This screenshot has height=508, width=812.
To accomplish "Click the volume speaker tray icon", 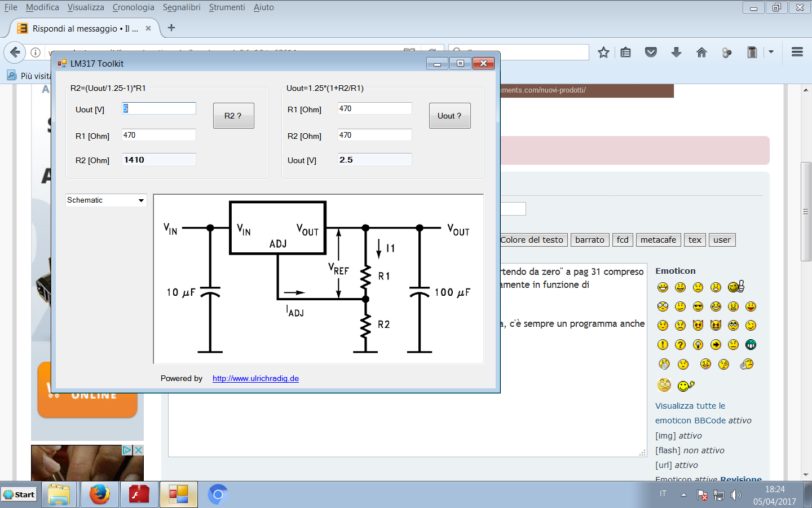I will tap(736, 495).
